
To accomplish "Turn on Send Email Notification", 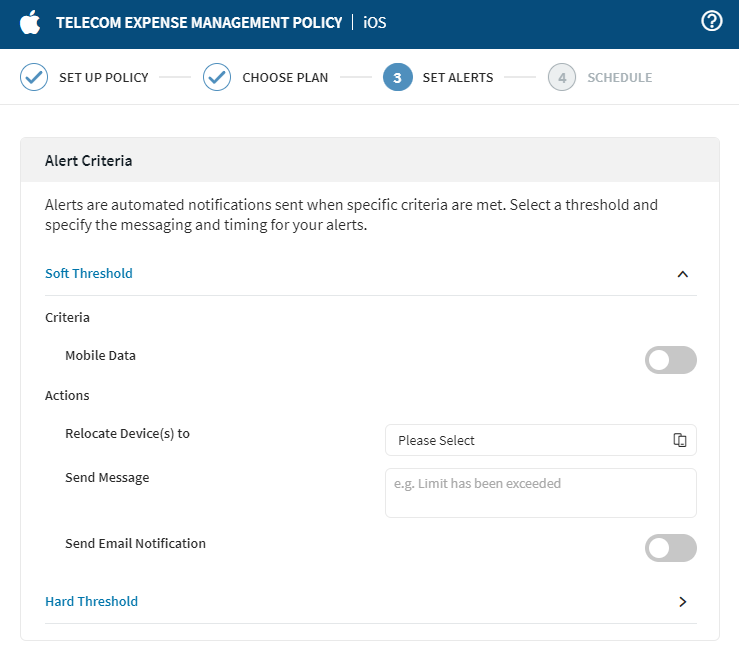I will (x=670, y=547).
